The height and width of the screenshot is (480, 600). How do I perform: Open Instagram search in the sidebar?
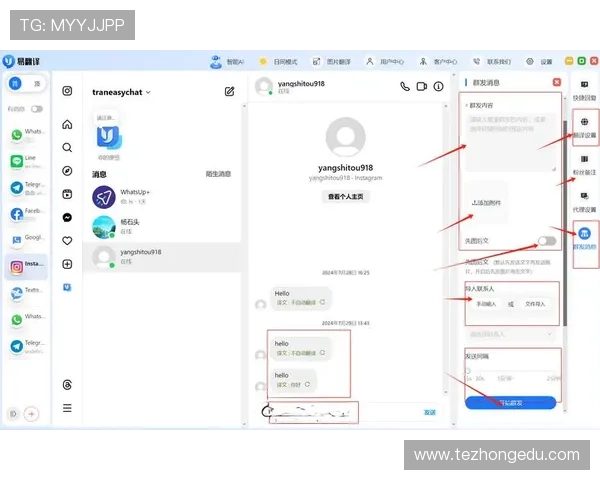(67, 147)
